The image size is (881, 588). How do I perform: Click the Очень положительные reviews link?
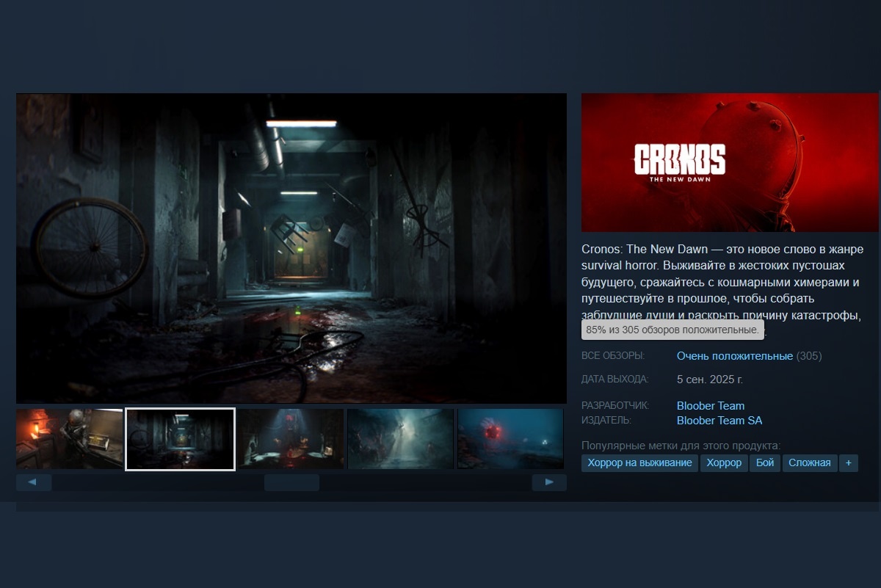[x=733, y=355]
